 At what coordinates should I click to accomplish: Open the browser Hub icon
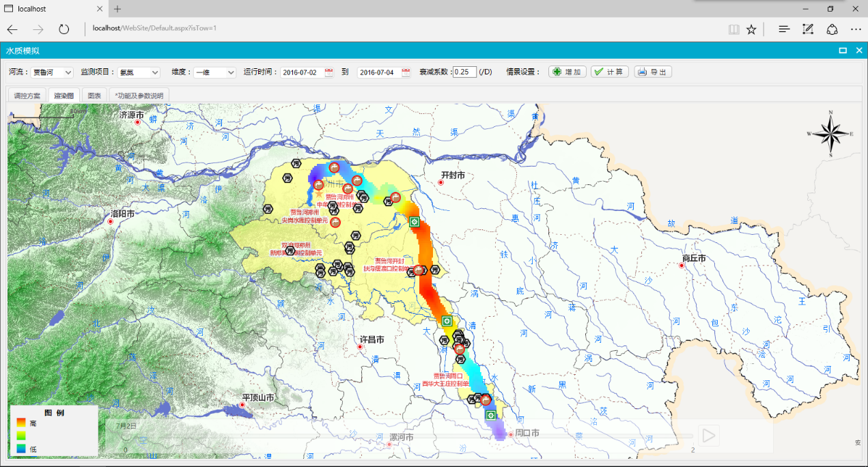(784, 29)
